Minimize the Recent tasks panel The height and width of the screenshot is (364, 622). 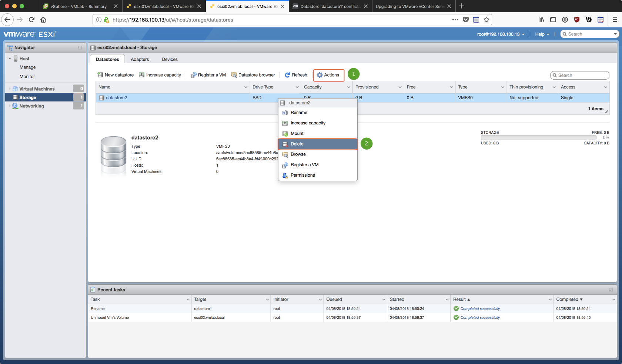pos(611,290)
